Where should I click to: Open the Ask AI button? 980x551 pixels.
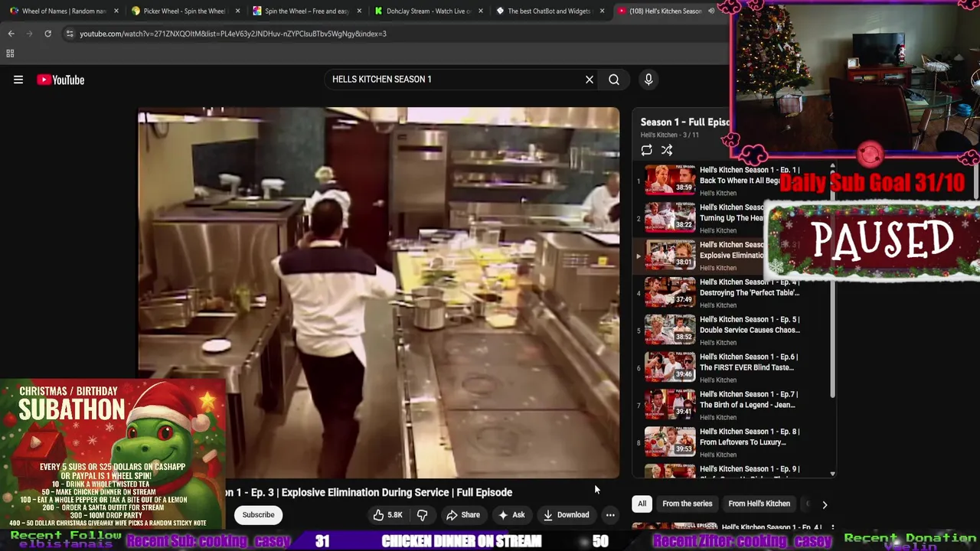coord(511,515)
